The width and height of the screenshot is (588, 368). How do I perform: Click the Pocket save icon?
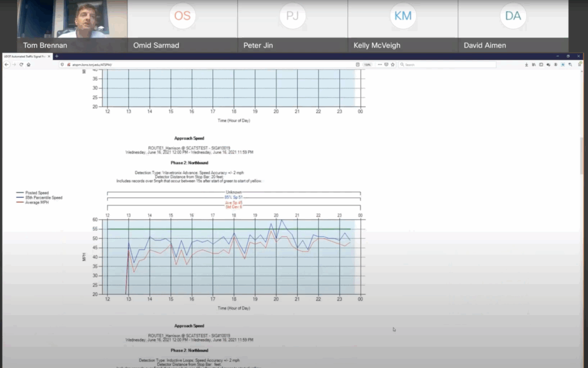pyautogui.click(x=385, y=64)
